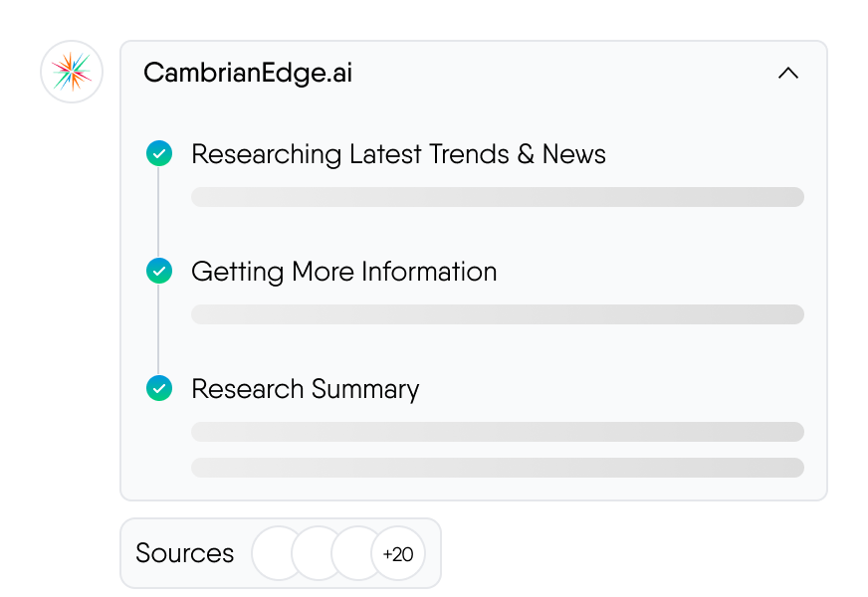Viewport: 868px width, 597px height.
Task: Click the CambrianEdge.ai starburst logo icon
Action: [x=71, y=72]
